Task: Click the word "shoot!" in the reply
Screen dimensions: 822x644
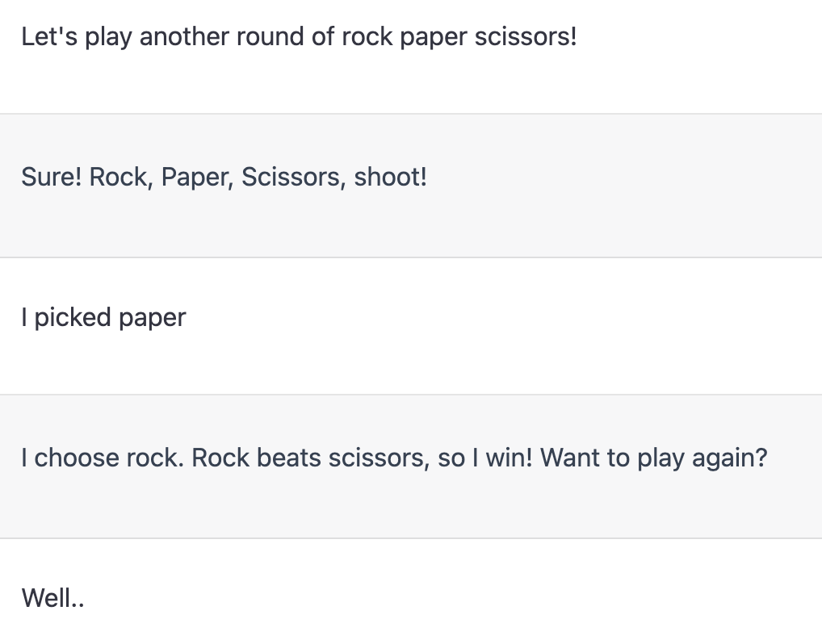Action: pyautogui.click(x=391, y=177)
